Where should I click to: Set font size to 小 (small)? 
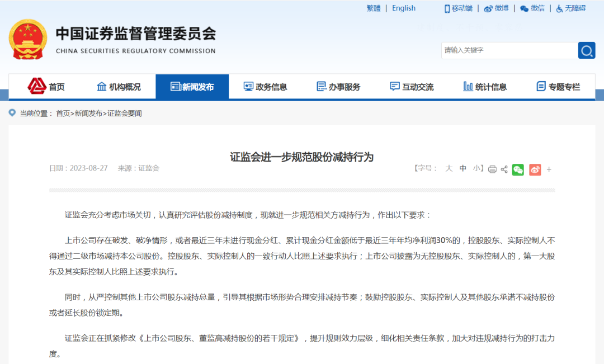476,168
